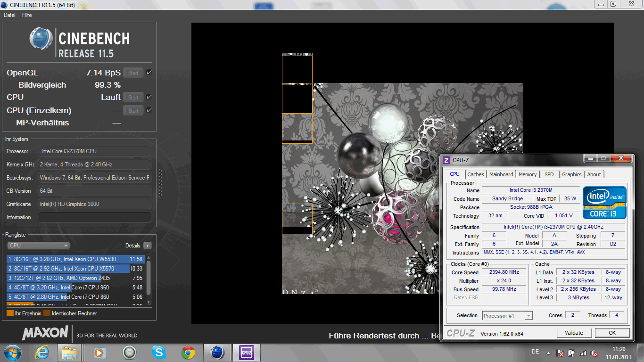Open the Processor #1 selection dropdown
Screen dimensions: 644x362
tap(507, 316)
